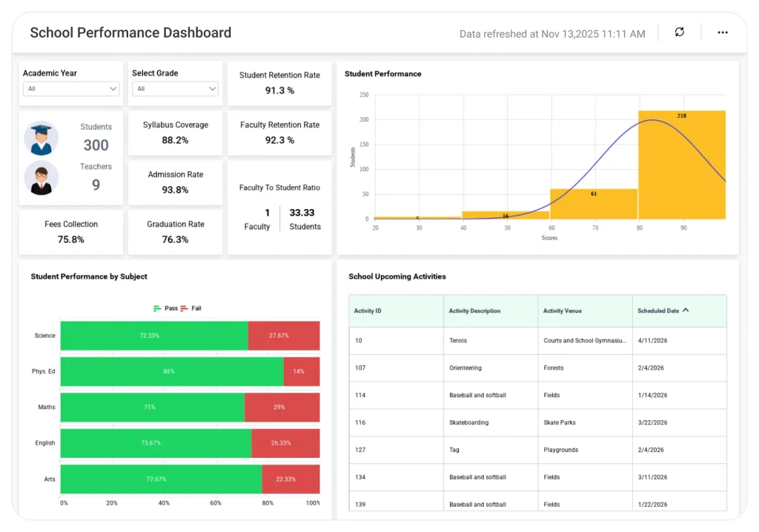Click English fail bar 26.33%
This screenshot has width=759, height=532.
coord(285,443)
